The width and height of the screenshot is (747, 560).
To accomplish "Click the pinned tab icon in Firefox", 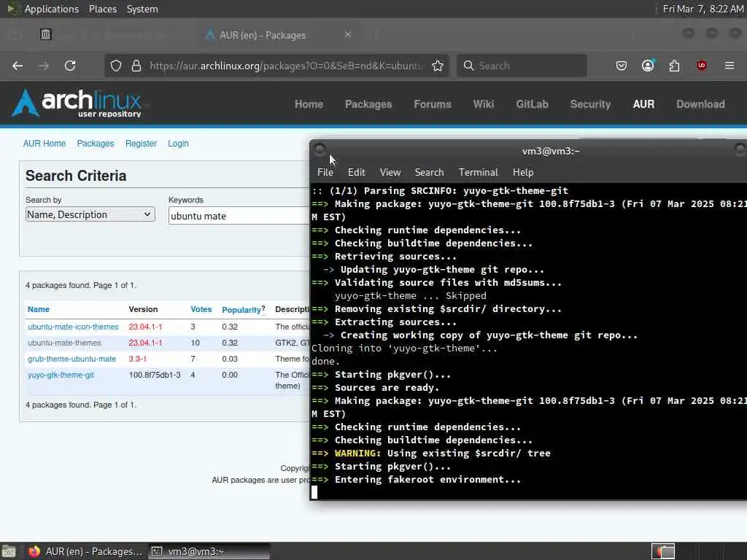I will [46, 34].
